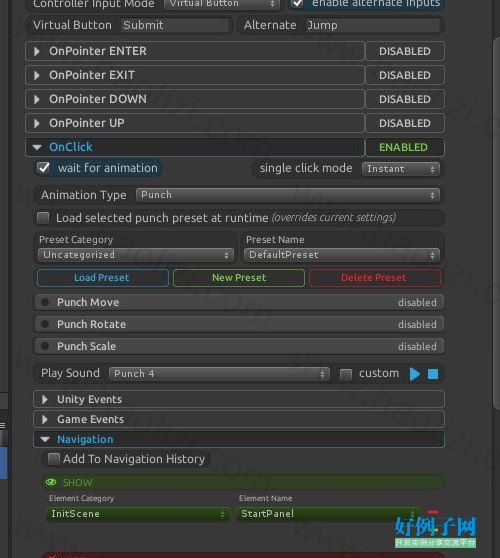
Task: Open the Preset Category dropdown
Action: 136,255
